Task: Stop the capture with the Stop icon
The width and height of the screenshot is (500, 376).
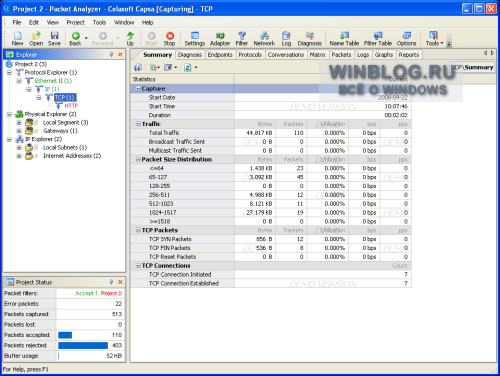Action: coord(169,39)
